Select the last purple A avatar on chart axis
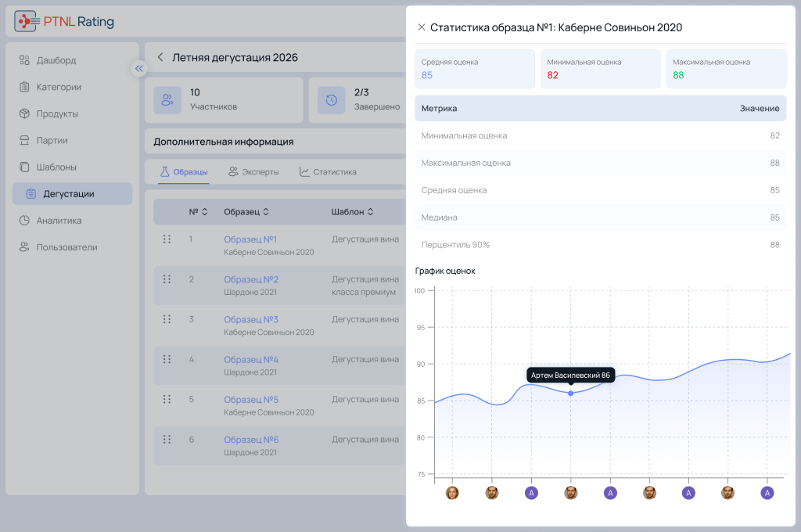 coord(767,493)
